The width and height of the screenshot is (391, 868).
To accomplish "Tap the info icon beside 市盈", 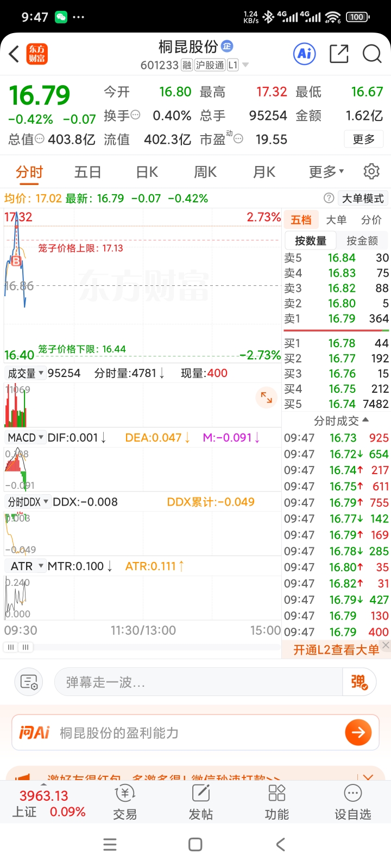I will click(x=238, y=139).
